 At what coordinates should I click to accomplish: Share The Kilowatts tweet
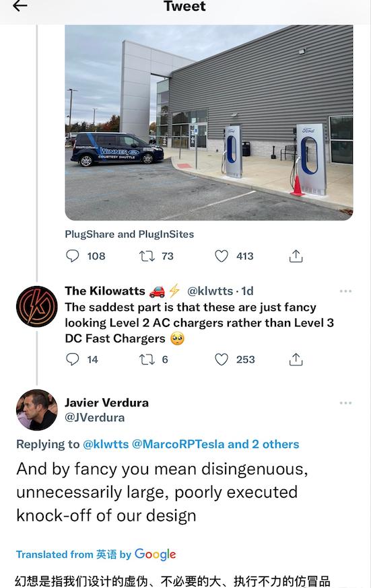tap(296, 359)
